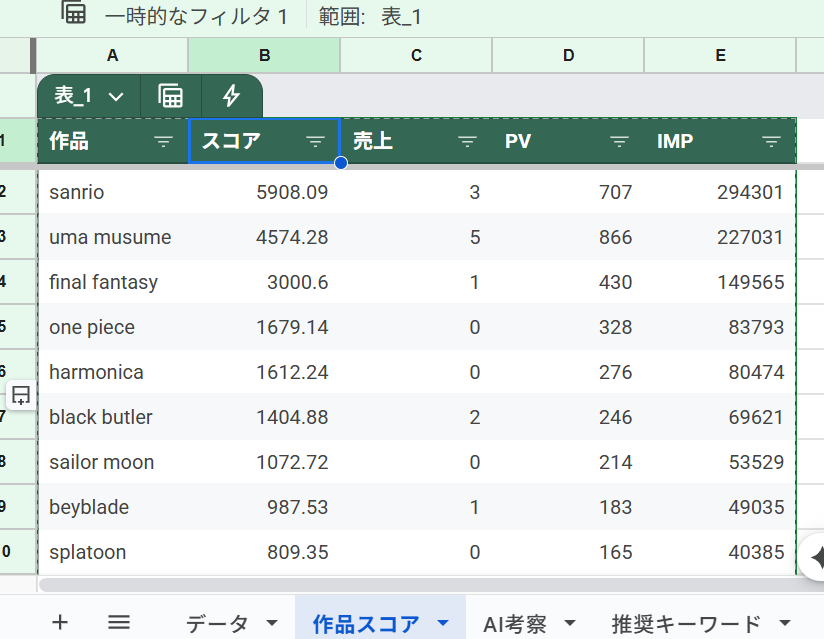Image resolution: width=824 pixels, height=639 pixels.
Task: Select column C header
Action: point(416,55)
